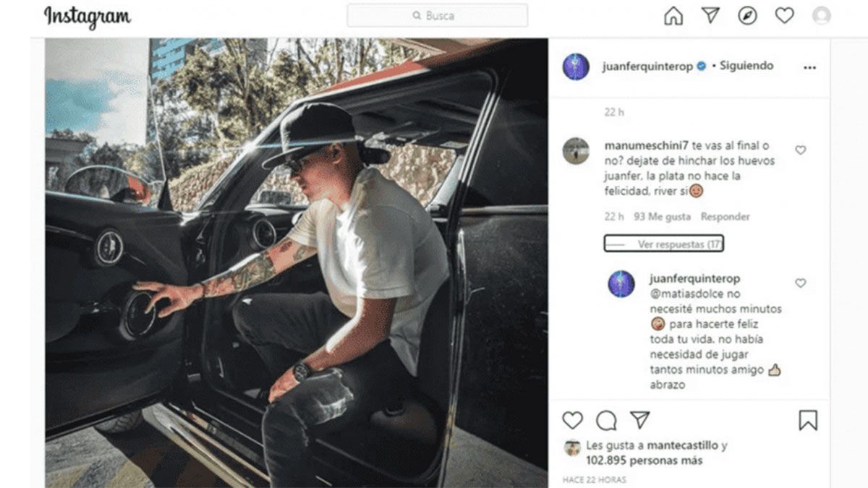Toggle Siguiendo follow status

pos(746,66)
